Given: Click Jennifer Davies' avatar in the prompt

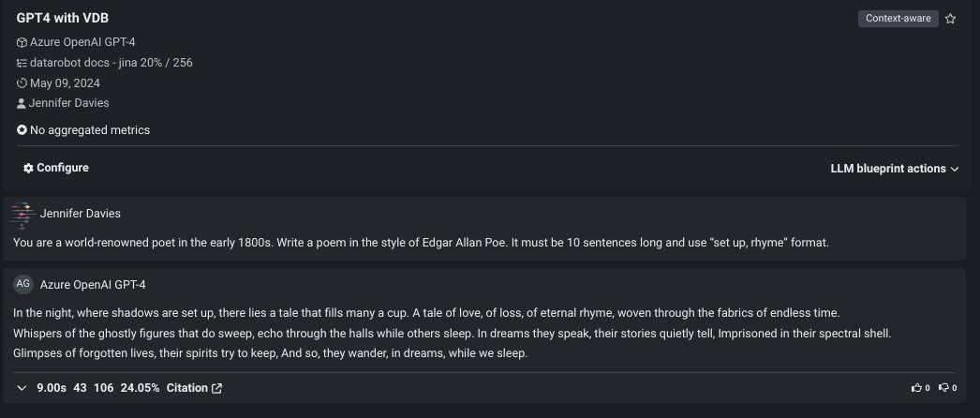Looking at the screenshot, I should point(23,214).
